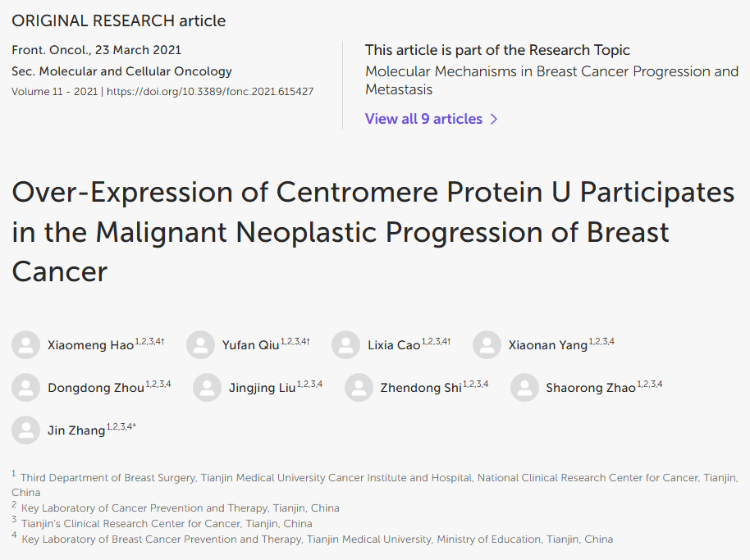Click Lixia Cao's avatar icon
The height and width of the screenshot is (560, 750).
click(345, 345)
